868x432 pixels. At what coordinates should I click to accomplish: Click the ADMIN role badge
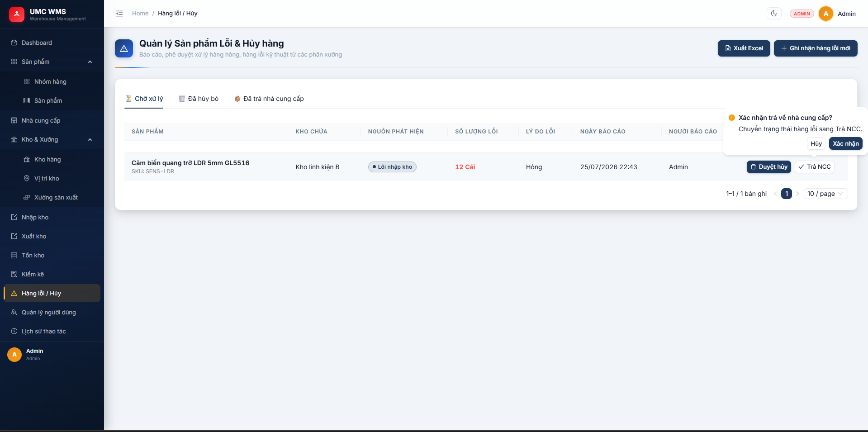[802, 14]
